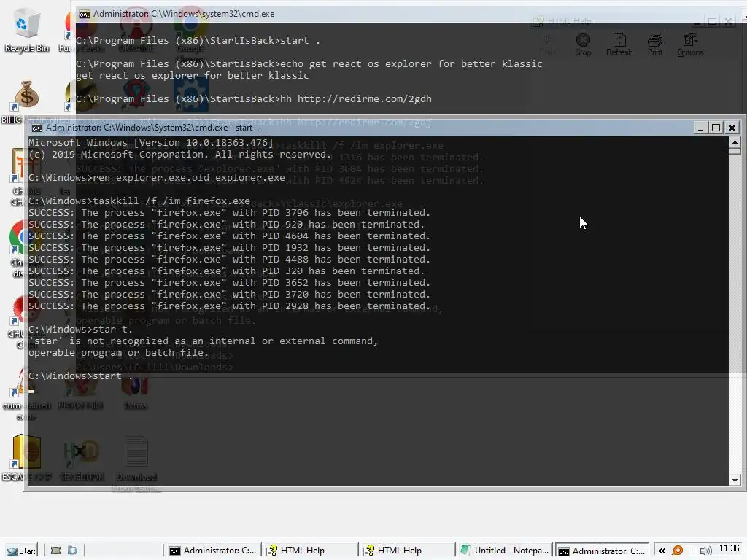Click the line with PID 2928 terminated

[x=229, y=306]
